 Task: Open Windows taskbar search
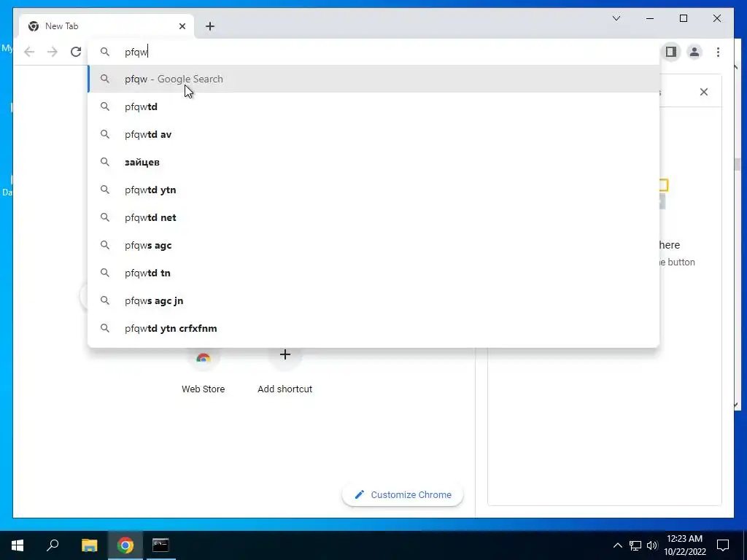click(53, 545)
